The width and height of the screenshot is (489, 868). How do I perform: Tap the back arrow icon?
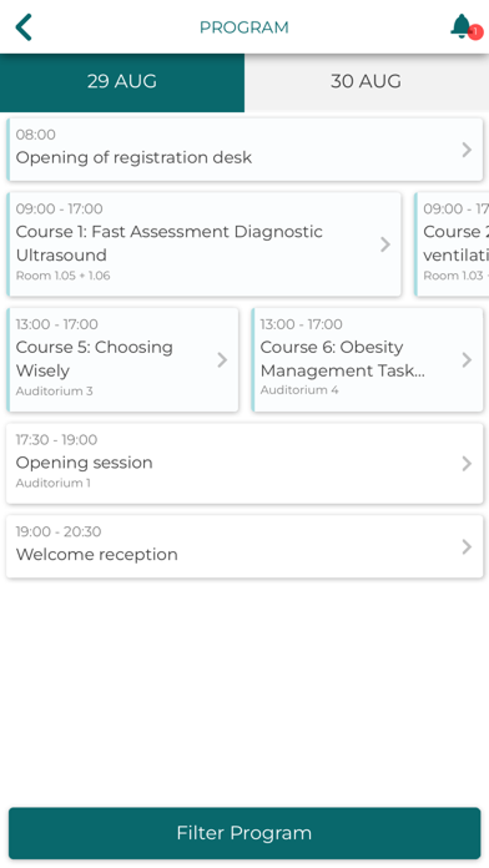point(24,27)
